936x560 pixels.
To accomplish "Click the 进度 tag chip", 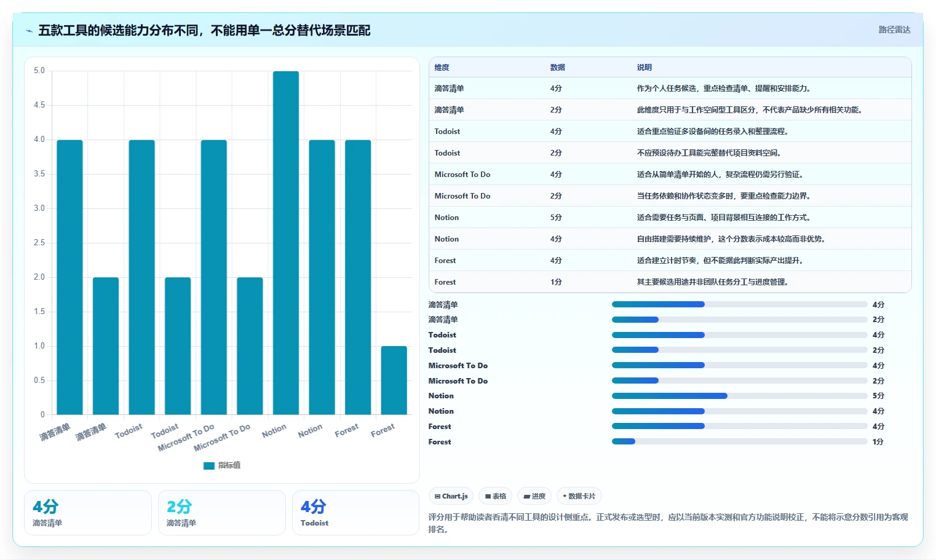I will pos(534,496).
